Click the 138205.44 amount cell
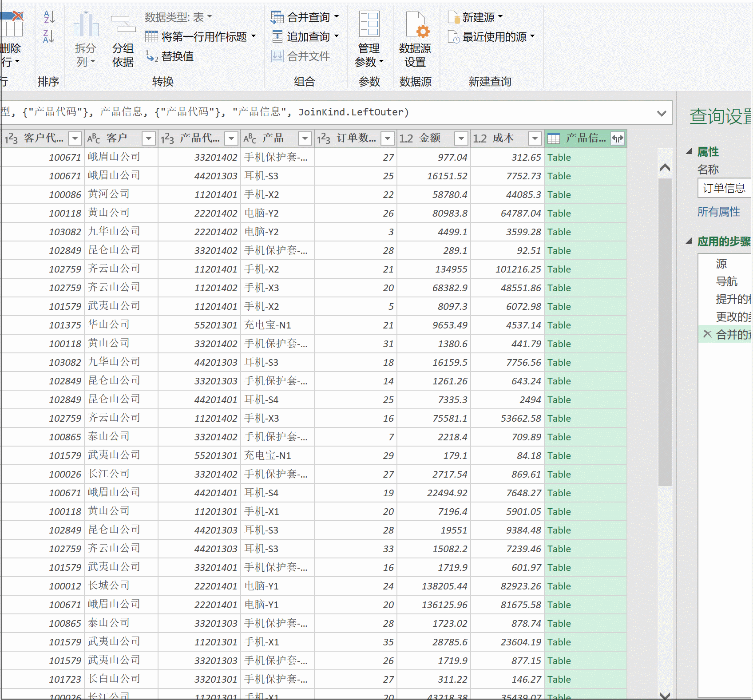Viewport: 753px width, 700px height. (x=433, y=586)
